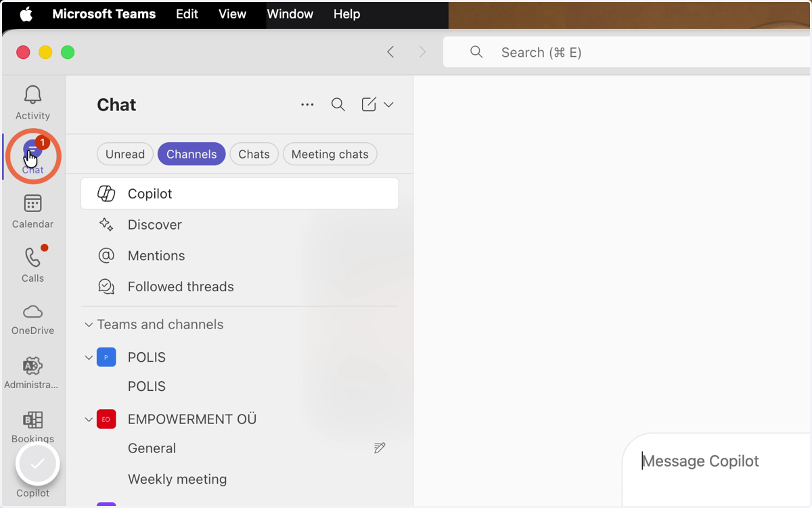Click the magnifier icon in Chat header
The image size is (812, 508).
(338, 105)
